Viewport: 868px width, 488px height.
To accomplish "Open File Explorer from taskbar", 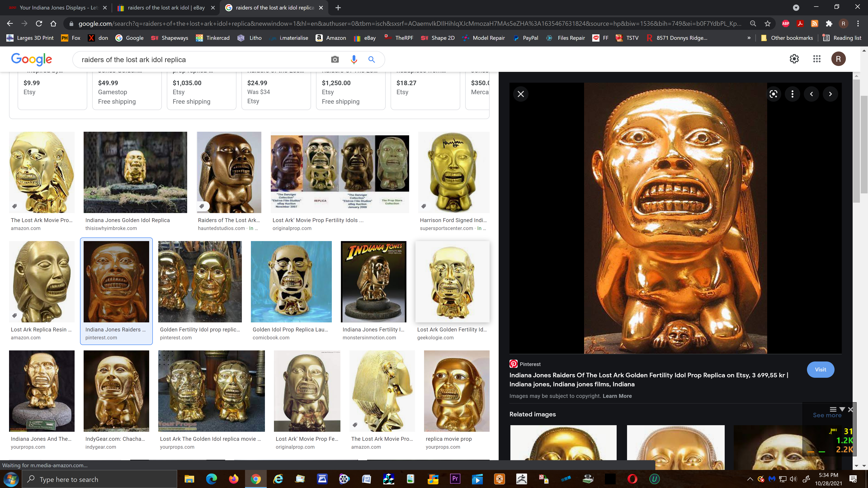I will pos(189,479).
